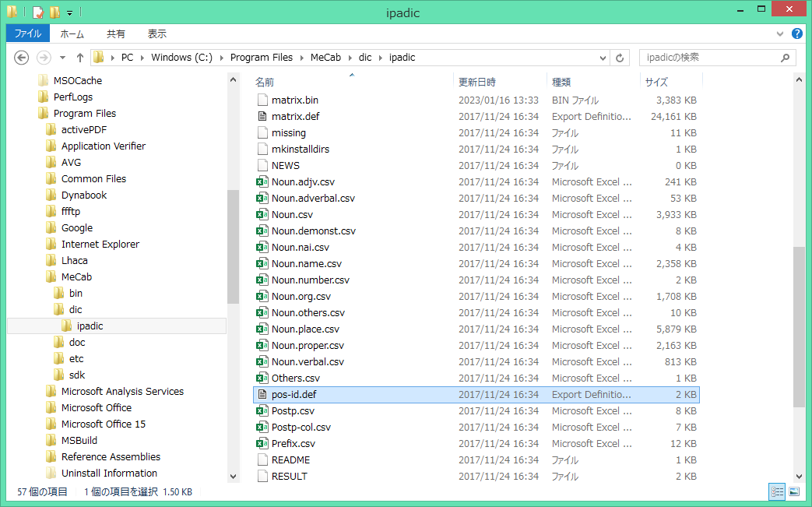This screenshot has height=507, width=812.
Task: Click the Back navigation arrow
Action: point(22,58)
